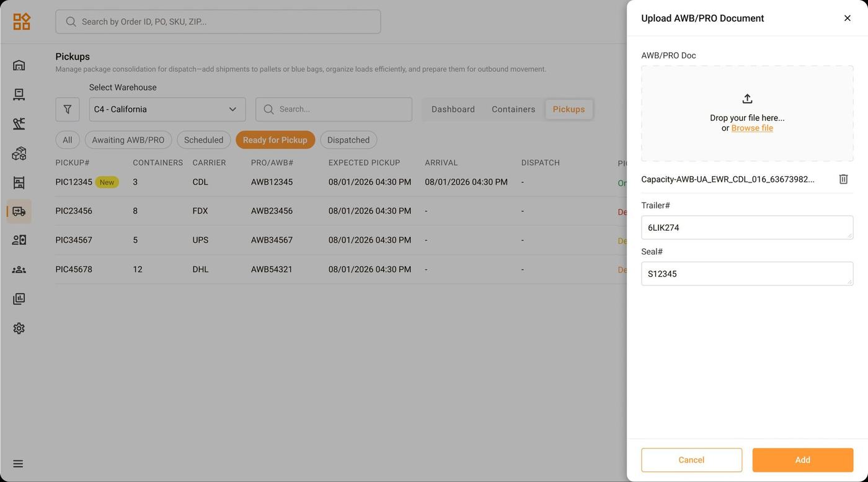Viewport: 868px width, 482px height.
Task: Click the magnifier in table search
Action: point(268,109)
